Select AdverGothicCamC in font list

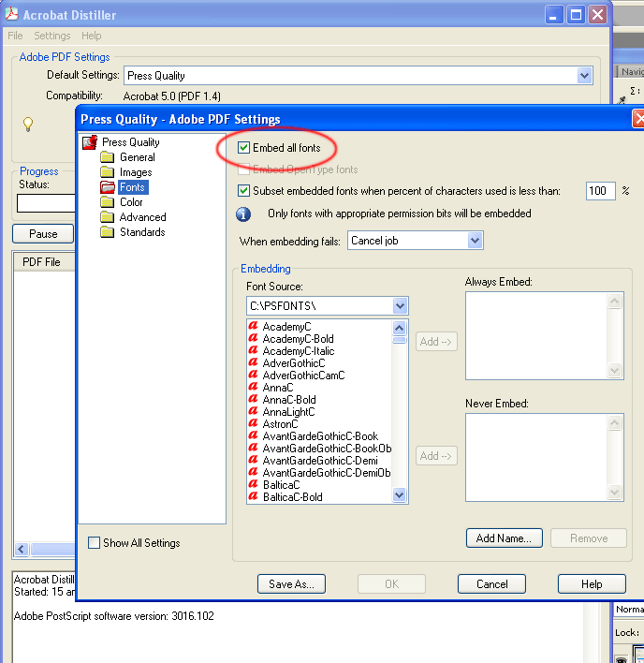click(x=303, y=376)
